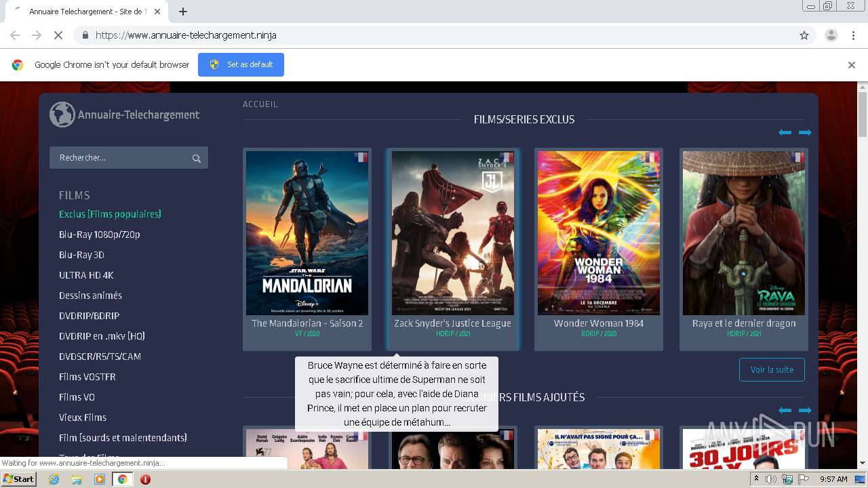This screenshot has width=868, height=488.
Task: Open the Blu-Ray 3D category
Action: click(81, 255)
